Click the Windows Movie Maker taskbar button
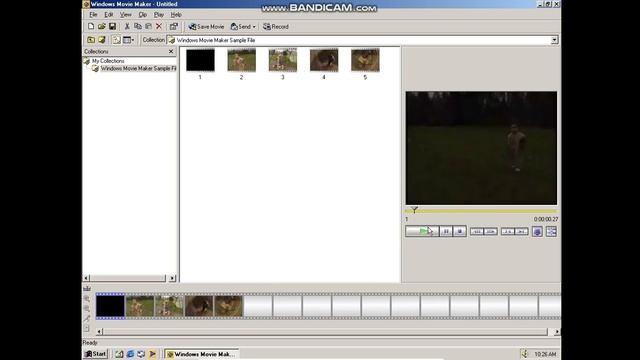The height and width of the screenshot is (360, 640). 201,354
